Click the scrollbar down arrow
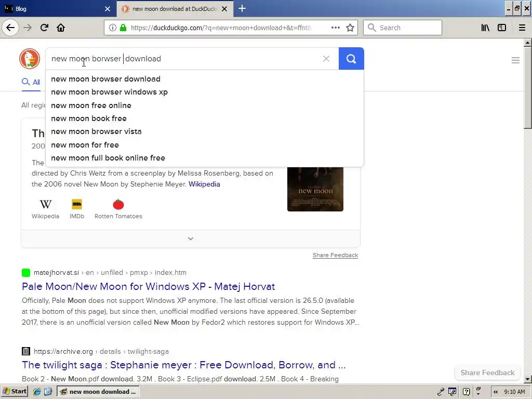This screenshot has width=532, height=399. point(527,379)
